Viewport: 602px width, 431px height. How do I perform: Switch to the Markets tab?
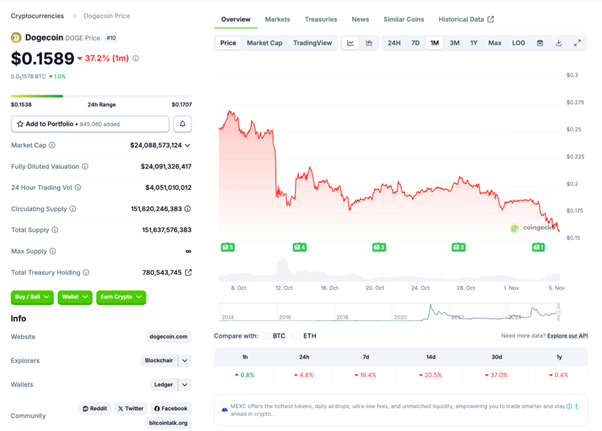(x=277, y=19)
